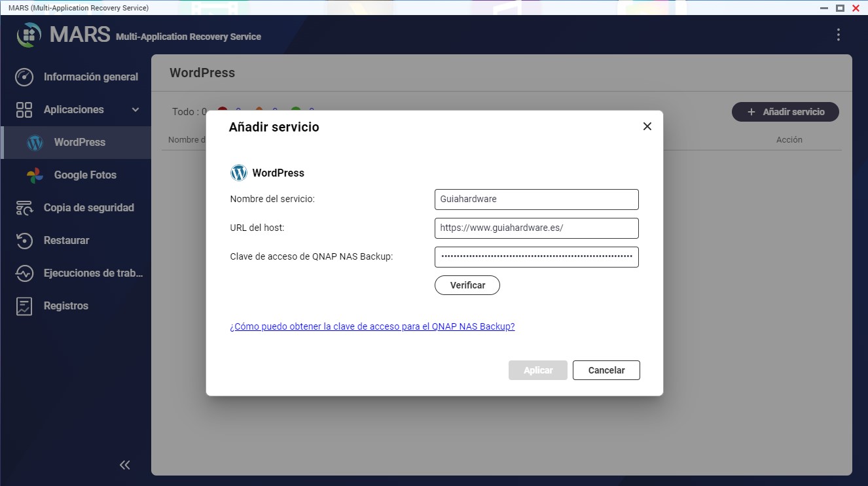868x486 pixels.
Task: Click the Aplicaciones grid icon
Action: [24, 109]
